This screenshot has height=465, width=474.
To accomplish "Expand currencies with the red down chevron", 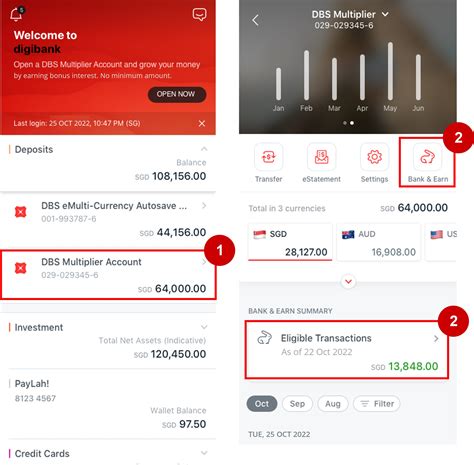I will click(x=348, y=282).
